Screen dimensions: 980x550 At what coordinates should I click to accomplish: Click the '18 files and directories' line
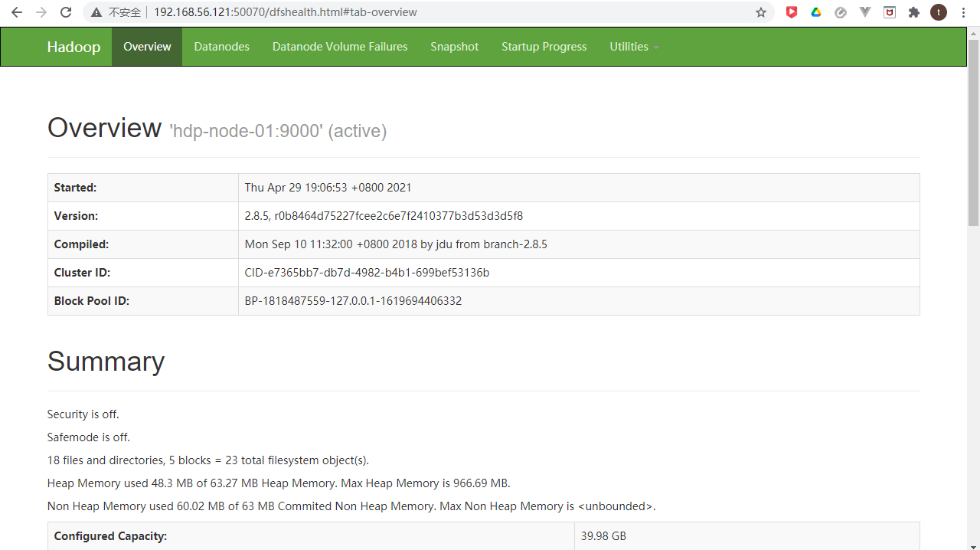point(208,460)
